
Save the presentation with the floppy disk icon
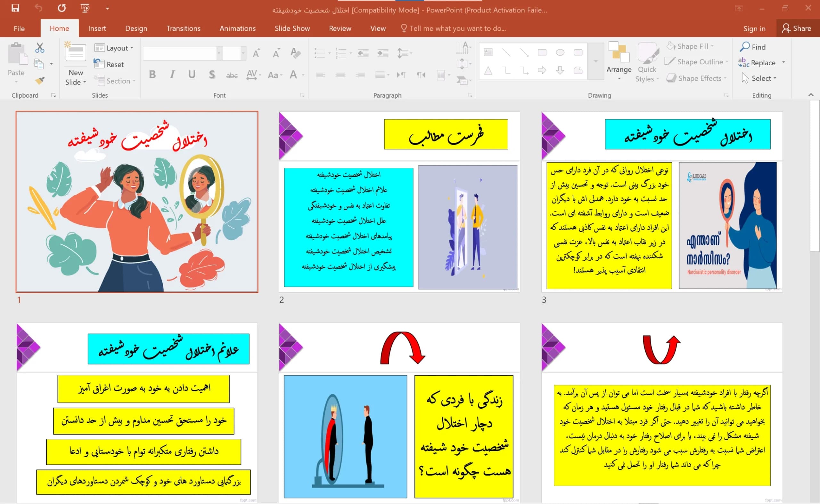pos(15,8)
